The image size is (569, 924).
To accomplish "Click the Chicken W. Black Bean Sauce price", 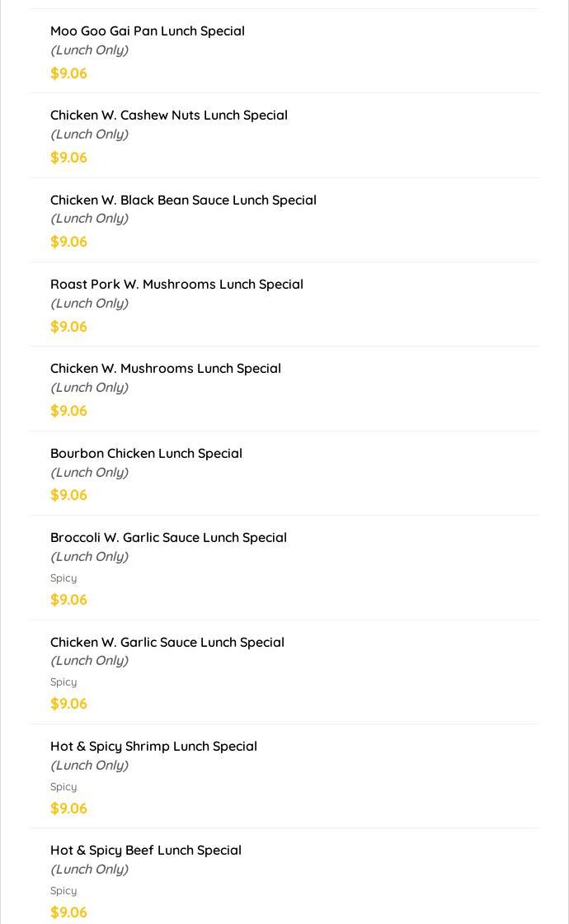I will (69, 243).
